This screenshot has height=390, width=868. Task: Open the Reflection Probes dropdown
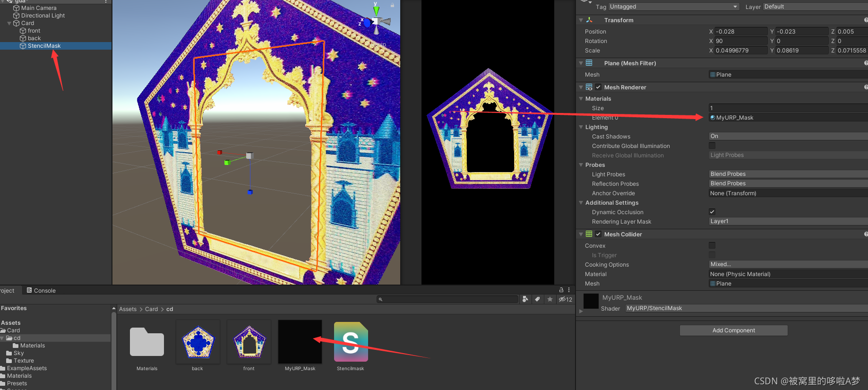click(788, 183)
